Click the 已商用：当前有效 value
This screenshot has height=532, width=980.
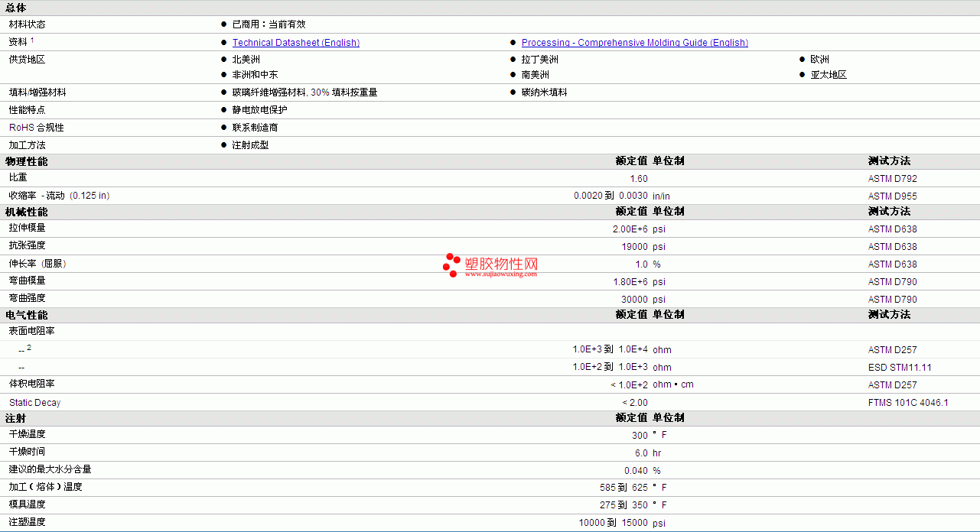pyautogui.click(x=269, y=24)
